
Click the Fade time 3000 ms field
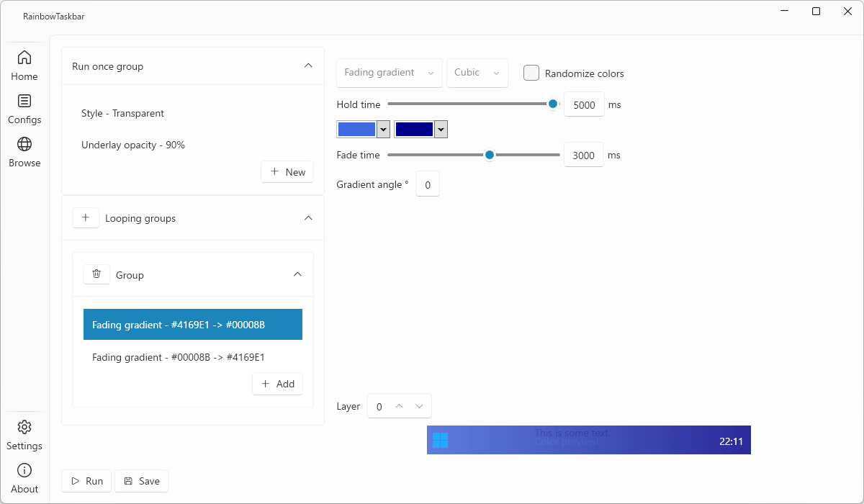584,155
